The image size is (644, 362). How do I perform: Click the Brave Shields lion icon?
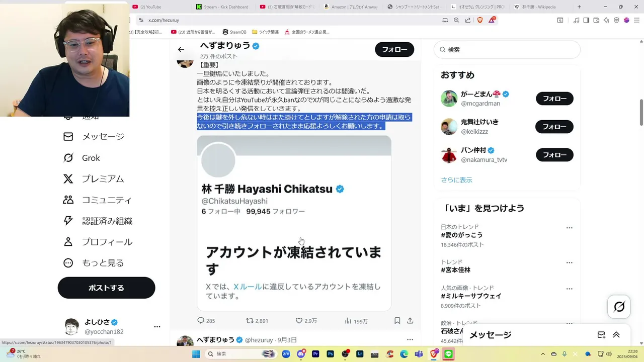click(x=480, y=20)
